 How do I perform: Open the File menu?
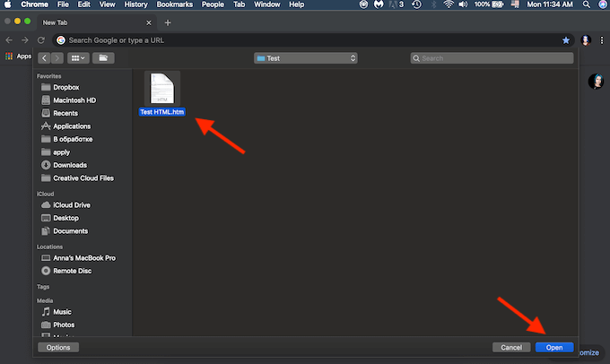[x=63, y=4]
